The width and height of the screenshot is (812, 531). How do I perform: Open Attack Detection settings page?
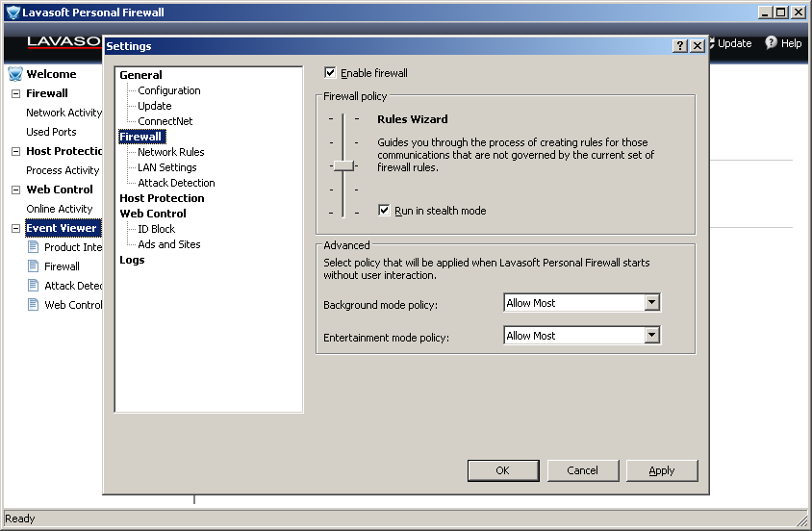click(176, 183)
